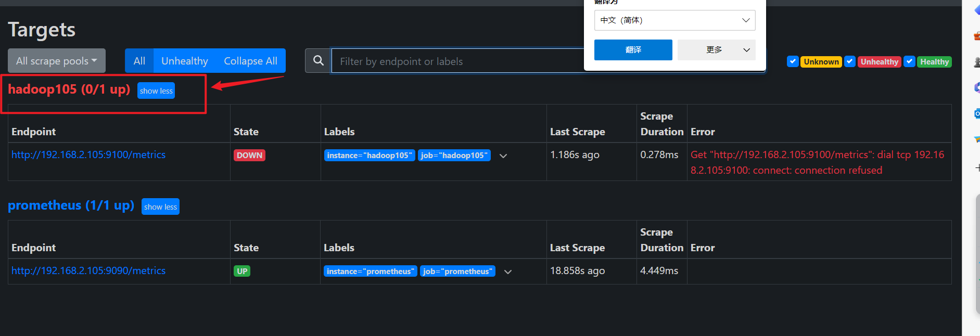Viewport: 980px width, 336px height.
Task: Click the yellow Unknown legend badge
Action: tap(821, 62)
